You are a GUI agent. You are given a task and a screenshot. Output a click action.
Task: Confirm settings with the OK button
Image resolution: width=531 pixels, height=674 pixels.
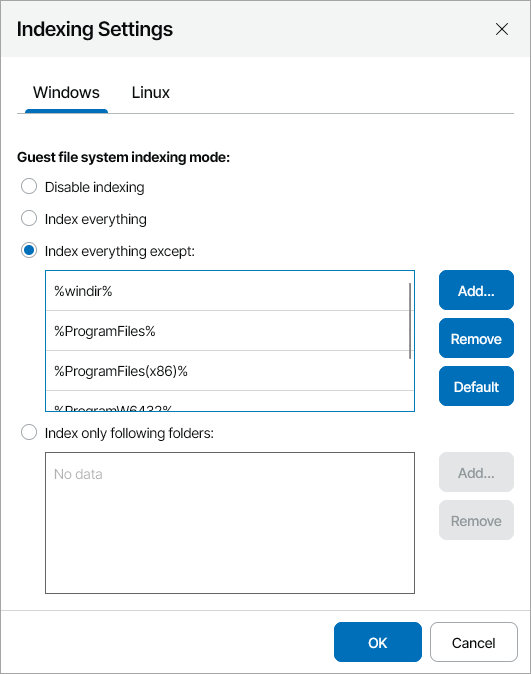(378, 642)
